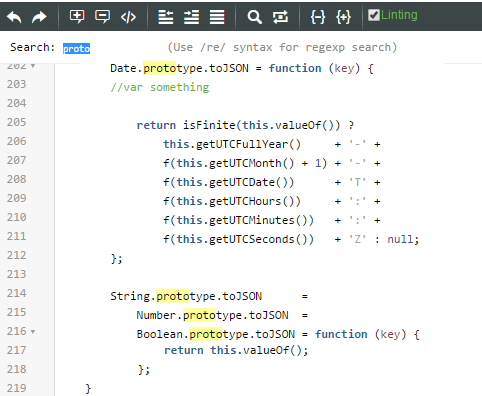Screen dimensions: 482x396
Task: Fold all code with {-} icon
Action: (318, 17)
